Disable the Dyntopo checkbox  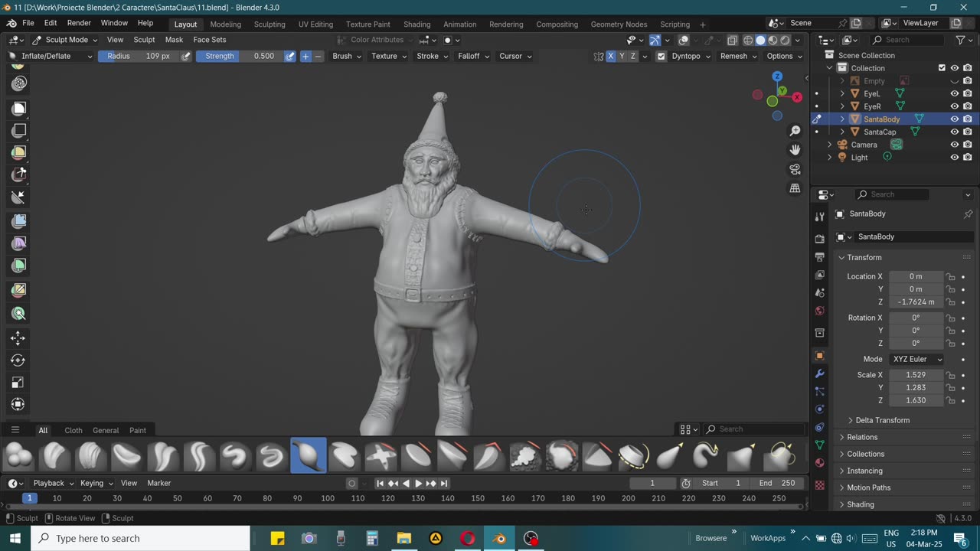click(x=661, y=56)
